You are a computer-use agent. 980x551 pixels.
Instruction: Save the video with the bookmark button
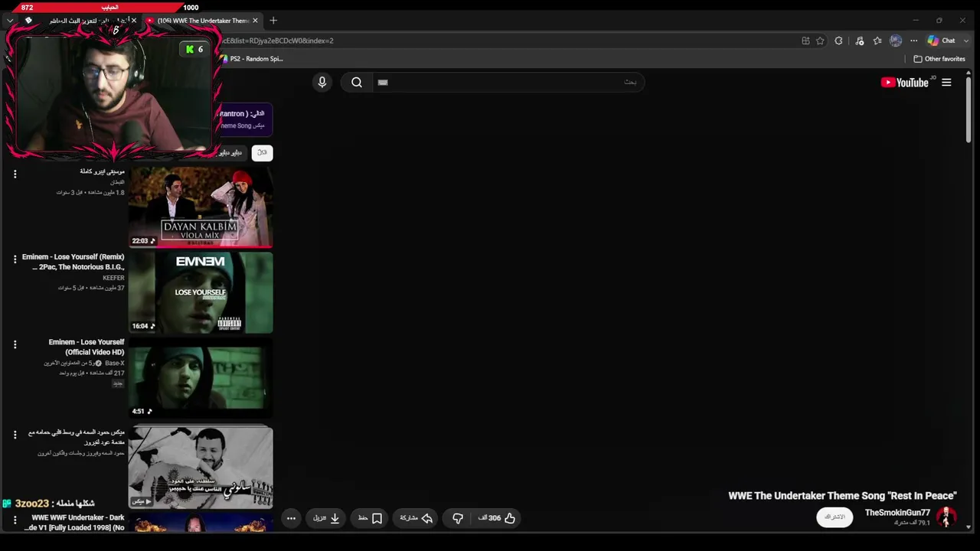click(371, 518)
